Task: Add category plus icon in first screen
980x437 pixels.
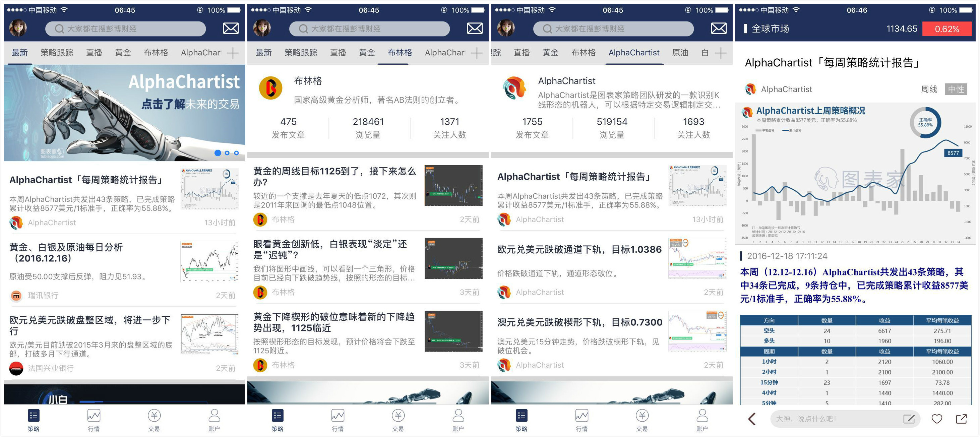Action: (233, 53)
